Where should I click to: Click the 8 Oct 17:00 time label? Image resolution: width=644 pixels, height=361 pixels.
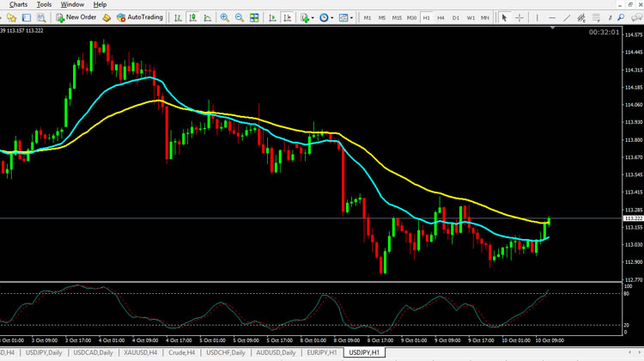(380, 340)
